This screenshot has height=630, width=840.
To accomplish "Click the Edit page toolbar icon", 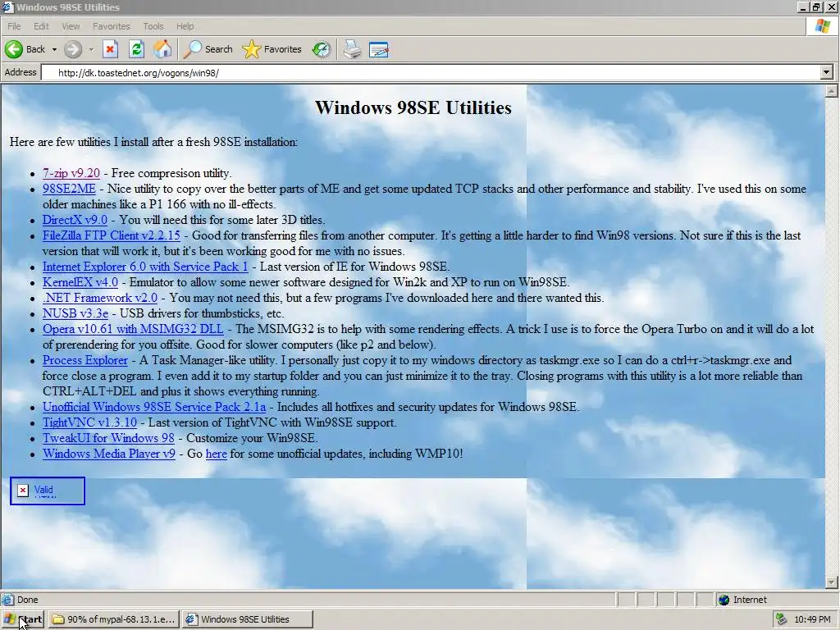I will 379,49.
